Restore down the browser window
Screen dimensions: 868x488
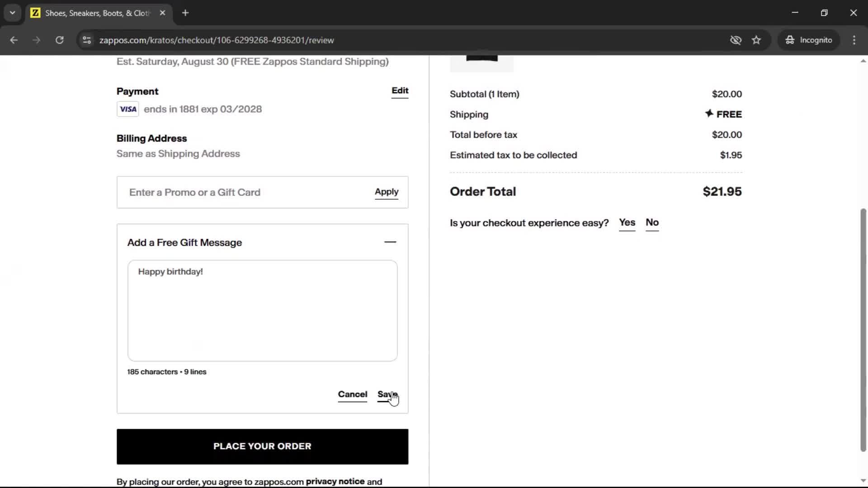tap(824, 13)
